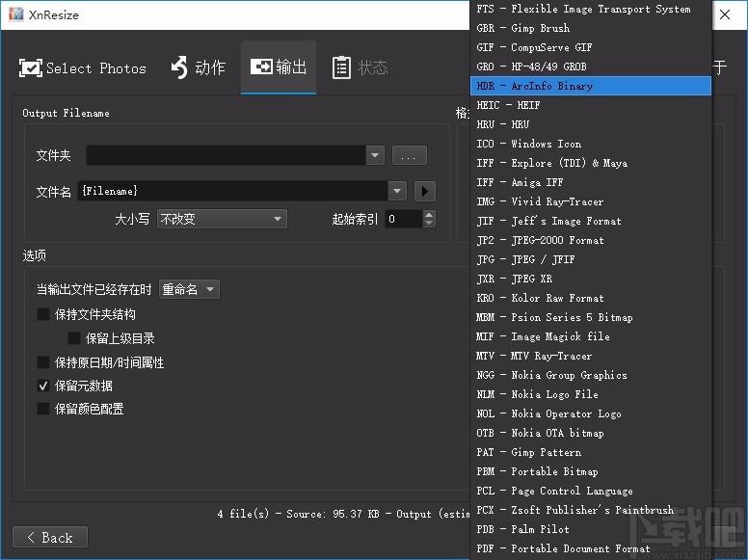748x560 pixels.
Task: Choose NGG - Nokia Group Graphics
Action: pyautogui.click(x=591, y=375)
